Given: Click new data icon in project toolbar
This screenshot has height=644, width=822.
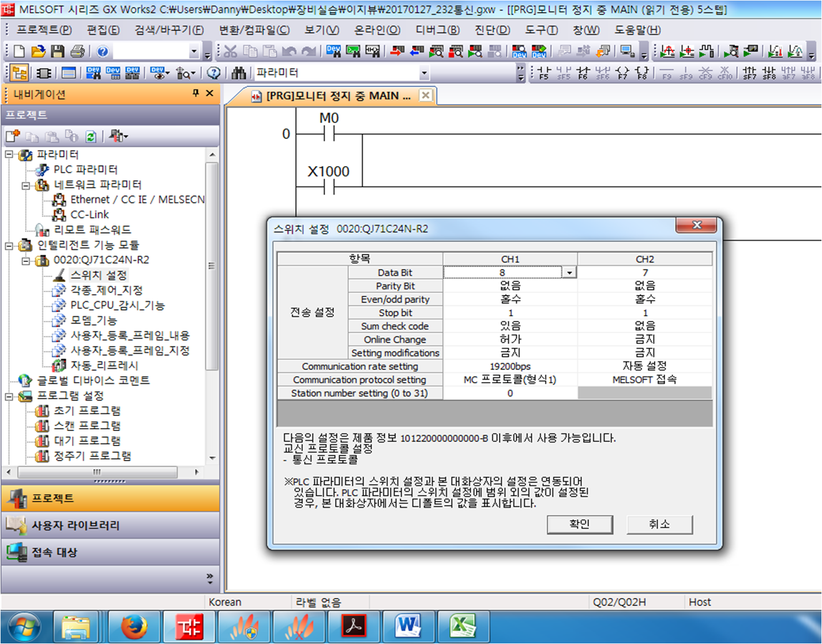Looking at the screenshot, I should tap(13, 136).
